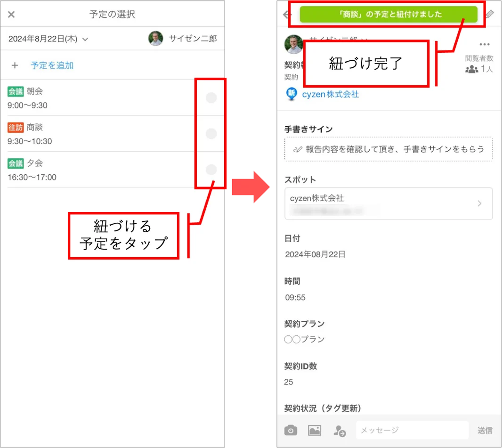Open the 2024年8月22日 date dropdown

pyautogui.click(x=48, y=39)
